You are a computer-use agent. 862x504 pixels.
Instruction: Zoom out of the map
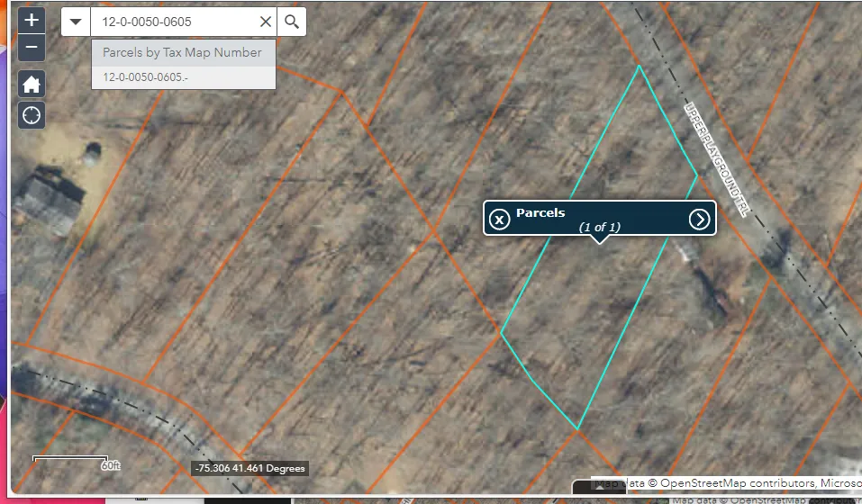tap(32, 48)
